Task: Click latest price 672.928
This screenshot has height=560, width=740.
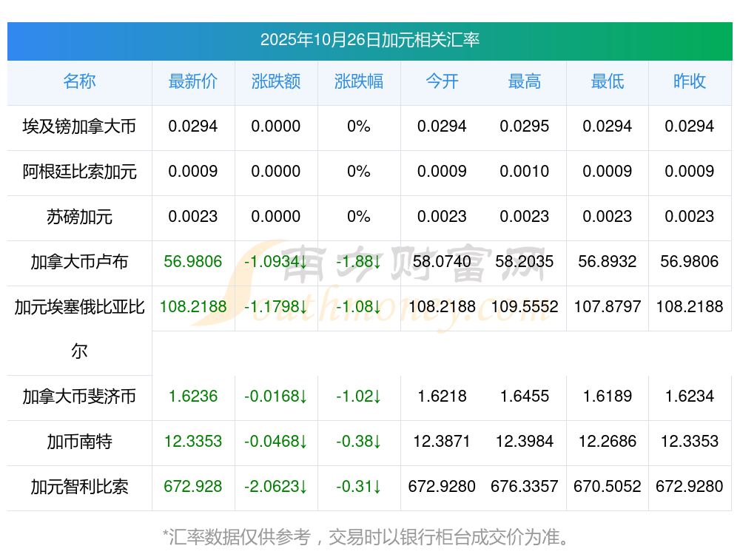Action: click(193, 487)
